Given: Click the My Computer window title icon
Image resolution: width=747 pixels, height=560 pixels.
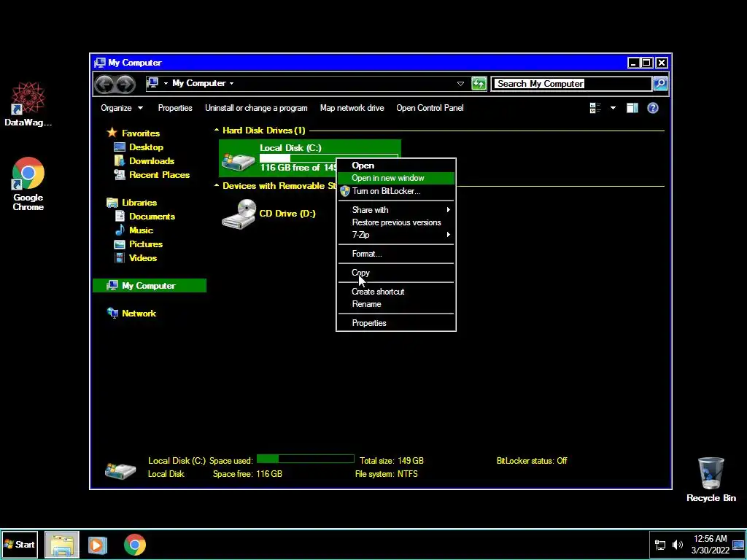Looking at the screenshot, I should [99, 63].
